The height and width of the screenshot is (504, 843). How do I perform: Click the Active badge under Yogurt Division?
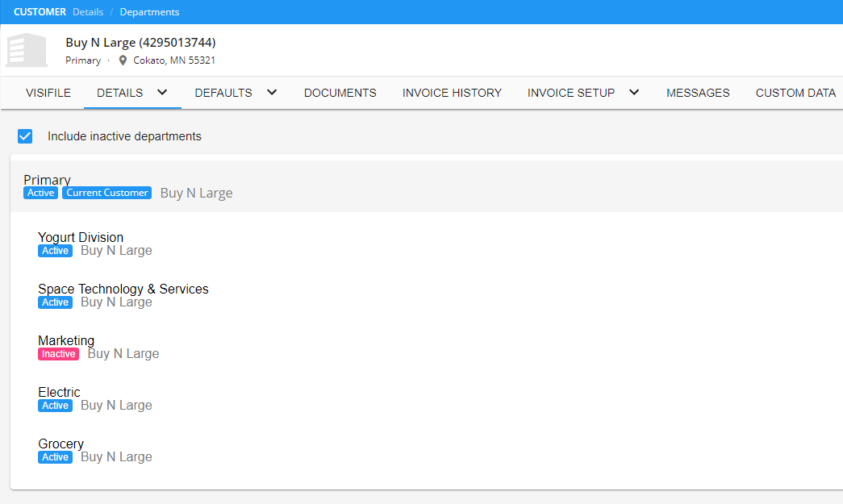[56, 251]
